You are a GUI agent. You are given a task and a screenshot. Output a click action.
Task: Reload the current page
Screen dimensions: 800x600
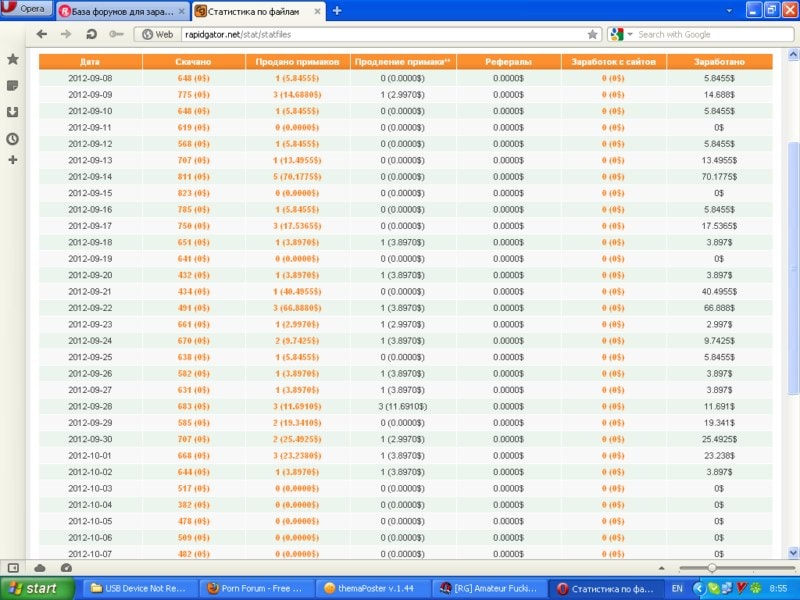coord(91,34)
